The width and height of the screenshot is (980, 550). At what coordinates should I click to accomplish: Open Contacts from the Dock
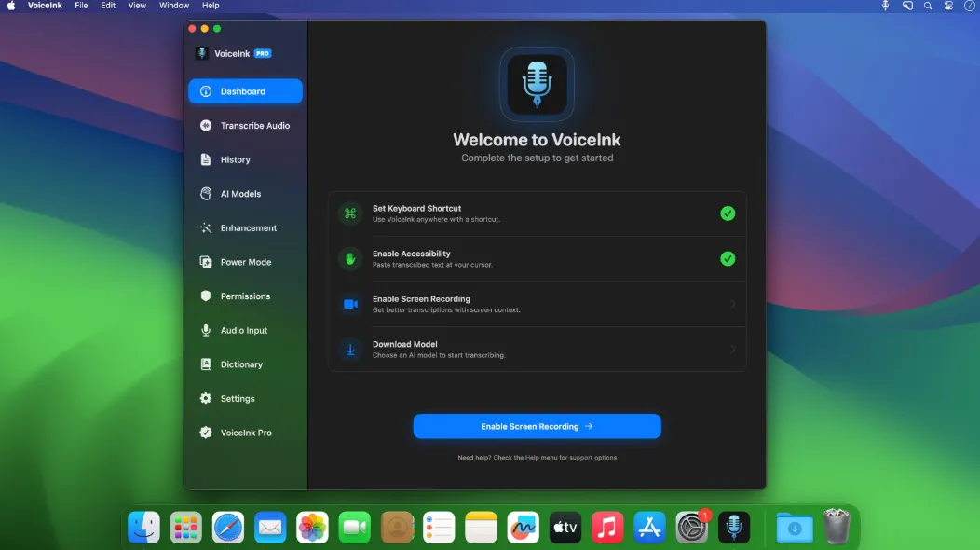[x=397, y=528]
